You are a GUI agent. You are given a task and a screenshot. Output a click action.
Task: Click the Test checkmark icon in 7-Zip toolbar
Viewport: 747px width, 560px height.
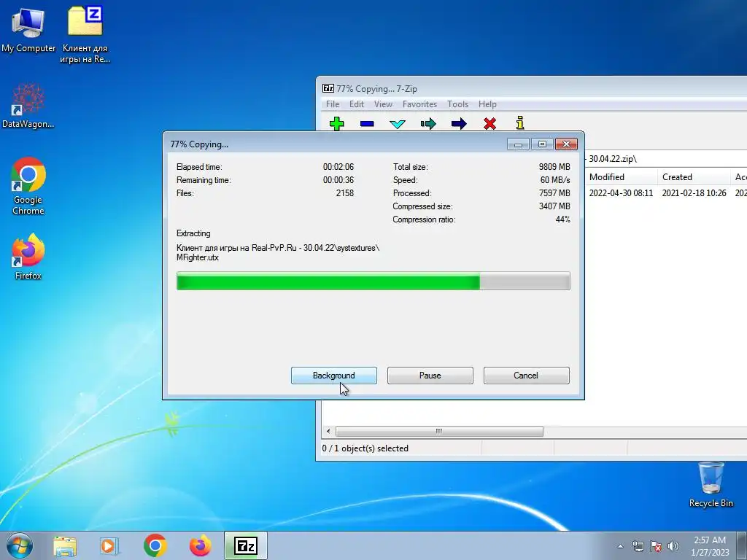pos(398,124)
